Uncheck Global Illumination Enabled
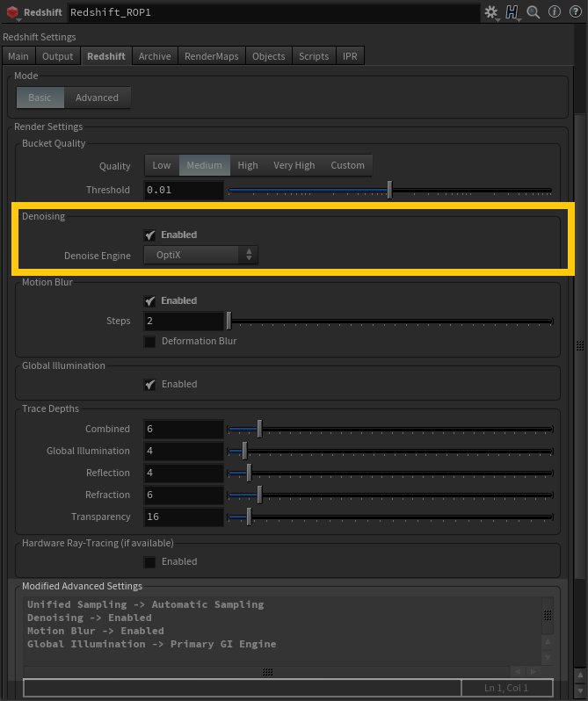 (150, 384)
